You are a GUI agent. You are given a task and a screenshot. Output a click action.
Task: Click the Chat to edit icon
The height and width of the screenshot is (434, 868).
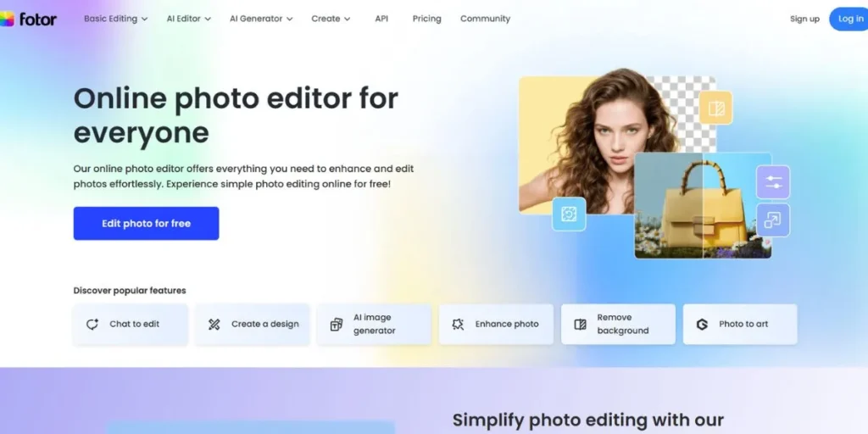[93, 324]
